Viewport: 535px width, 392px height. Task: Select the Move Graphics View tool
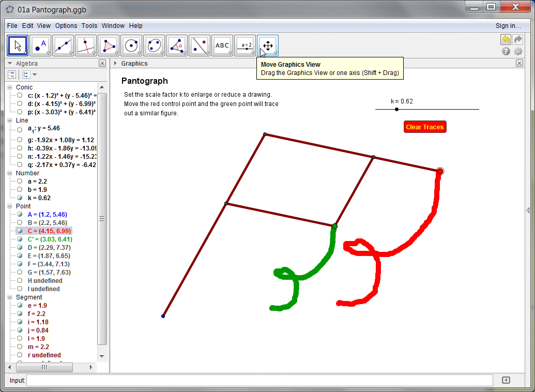pyautogui.click(x=268, y=46)
